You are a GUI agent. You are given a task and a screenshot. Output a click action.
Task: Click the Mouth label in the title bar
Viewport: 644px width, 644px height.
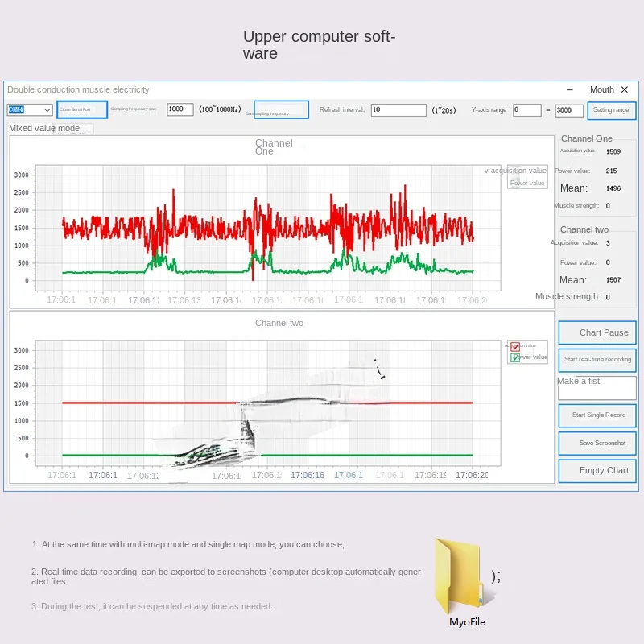[601, 89]
